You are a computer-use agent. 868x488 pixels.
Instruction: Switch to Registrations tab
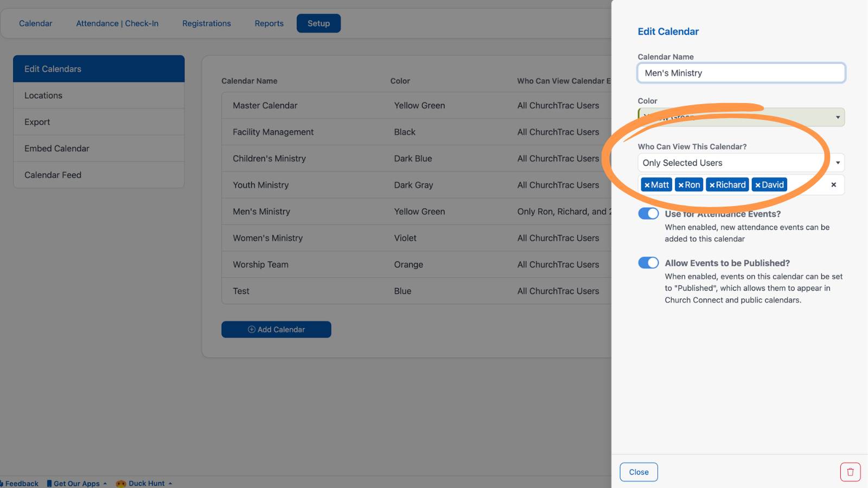(x=207, y=23)
